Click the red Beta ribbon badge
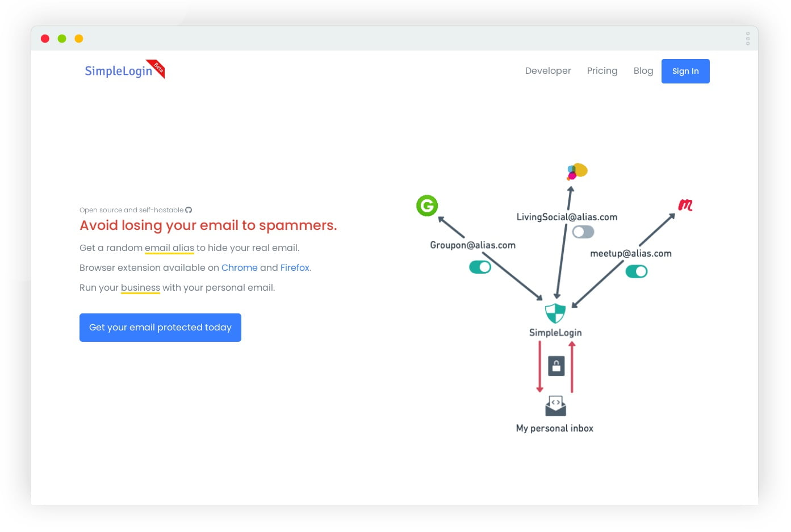This screenshot has width=791, height=532. click(157, 68)
